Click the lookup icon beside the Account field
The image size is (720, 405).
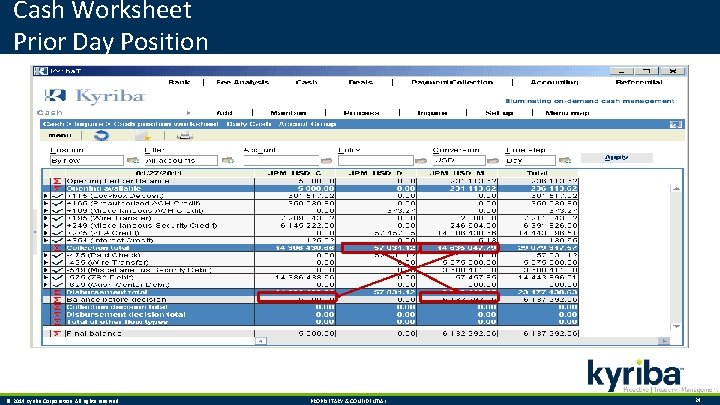click(326, 160)
